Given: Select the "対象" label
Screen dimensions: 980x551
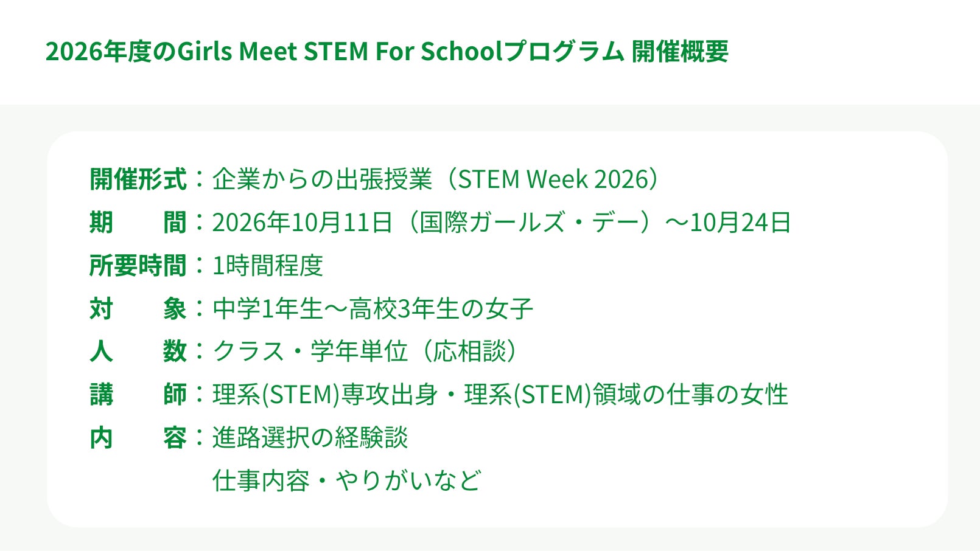Looking at the screenshot, I should click(x=138, y=309).
